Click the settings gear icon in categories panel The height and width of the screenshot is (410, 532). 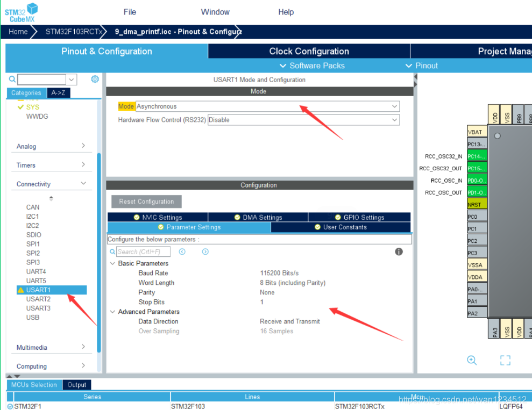coord(95,79)
